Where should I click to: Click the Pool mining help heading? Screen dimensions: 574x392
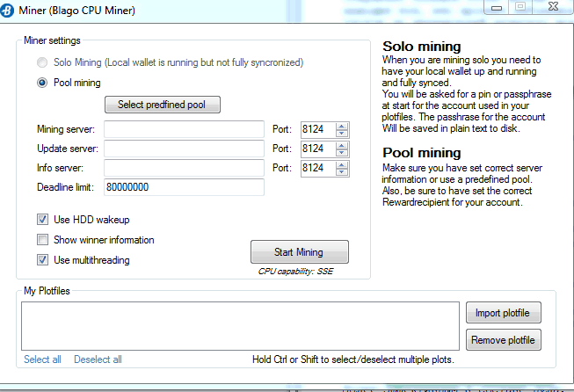pyautogui.click(x=421, y=153)
